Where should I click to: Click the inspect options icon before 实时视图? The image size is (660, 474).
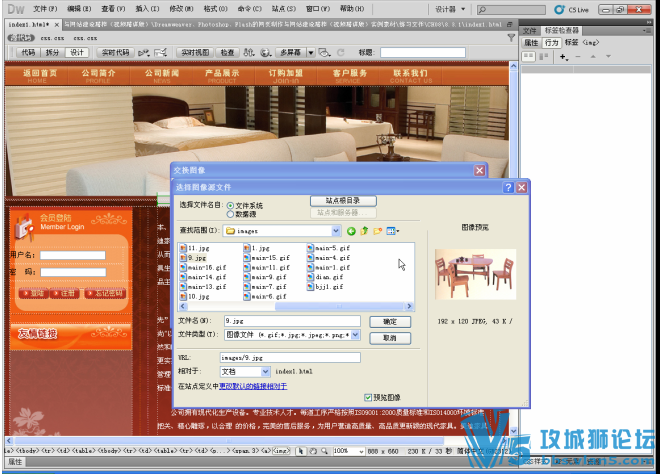160,53
